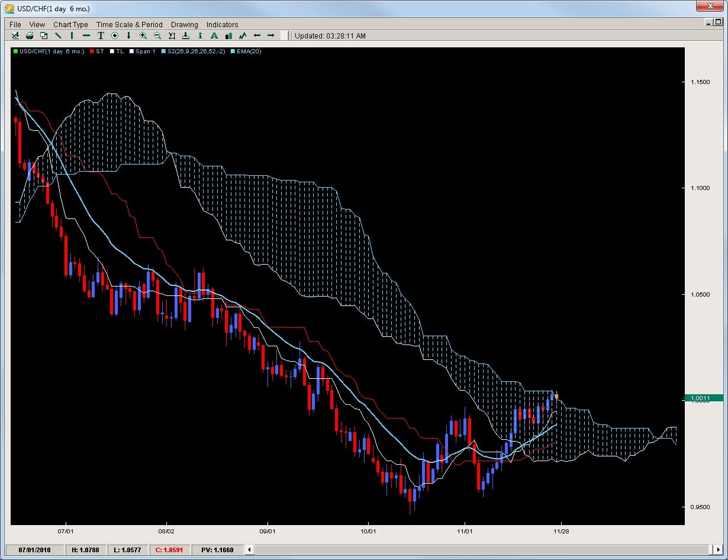Viewport: 728px width, 560px height.
Task: Select the text annotation T tool
Action: click(x=101, y=36)
